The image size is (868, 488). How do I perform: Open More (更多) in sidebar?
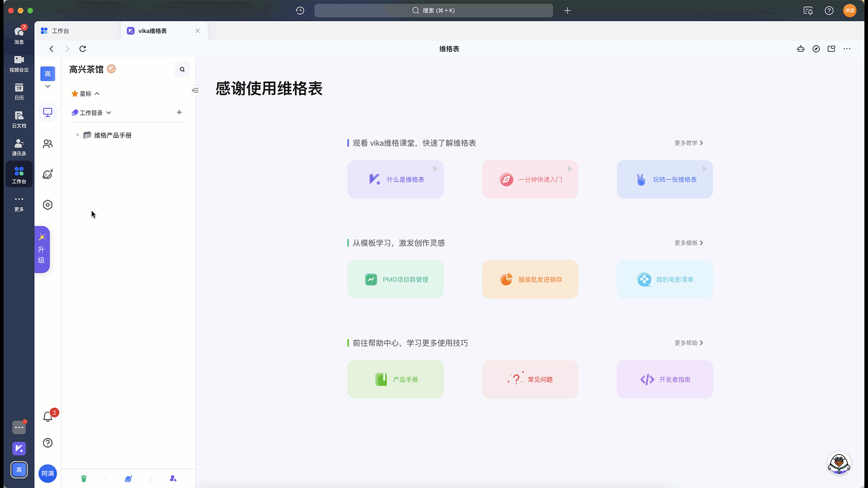19,203
